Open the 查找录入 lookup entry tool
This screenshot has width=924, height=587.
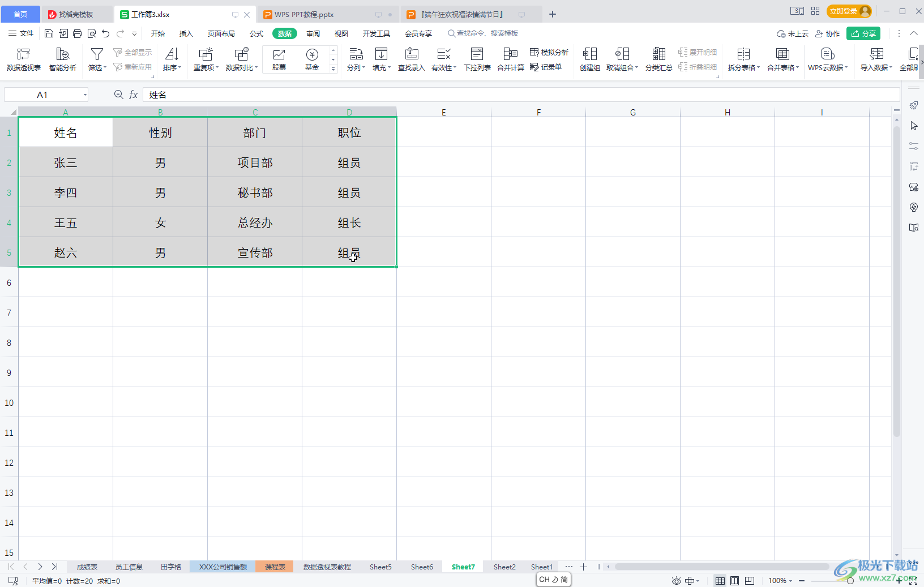[x=411, y=59]
